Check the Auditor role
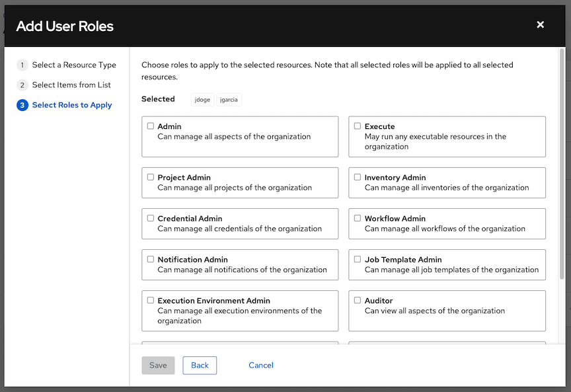 357,299
